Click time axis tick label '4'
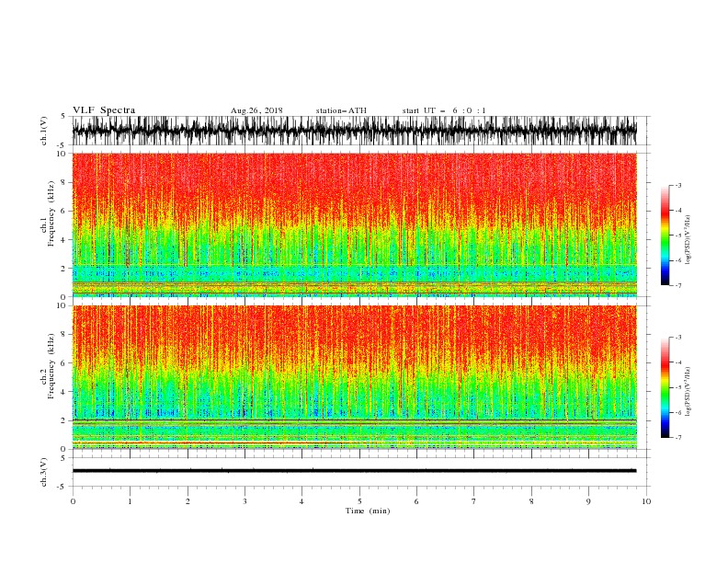 click(x=301, y=501)
